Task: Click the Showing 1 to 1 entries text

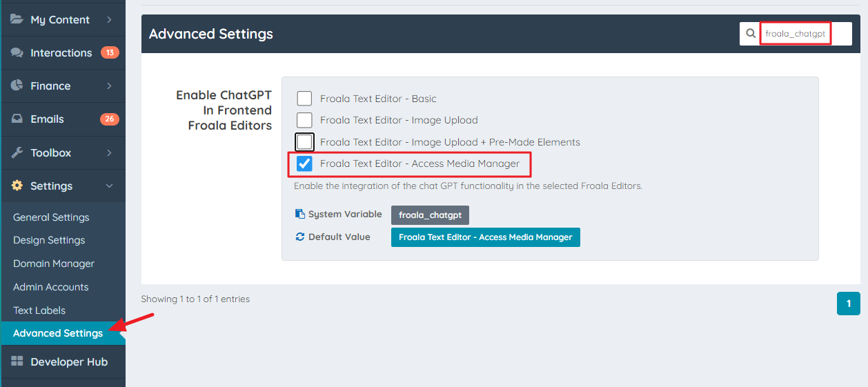Action: pyautogui.click(x=195, y=299)
